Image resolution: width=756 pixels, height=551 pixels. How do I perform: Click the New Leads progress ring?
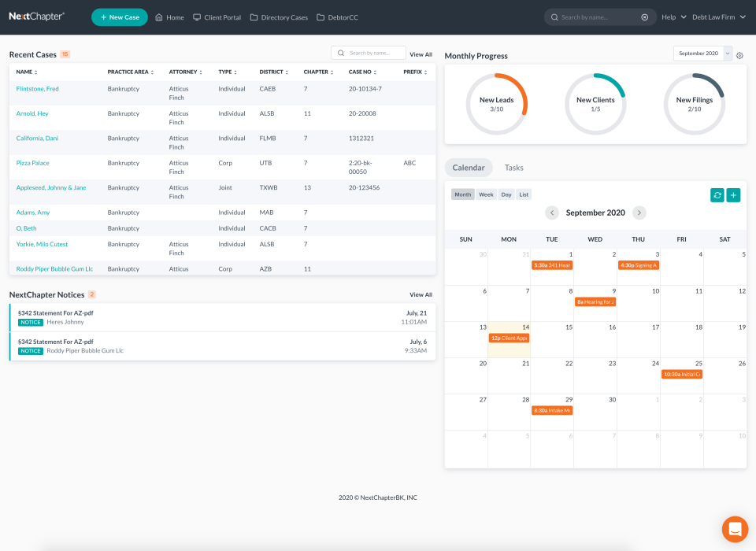(x=497, y=102)
